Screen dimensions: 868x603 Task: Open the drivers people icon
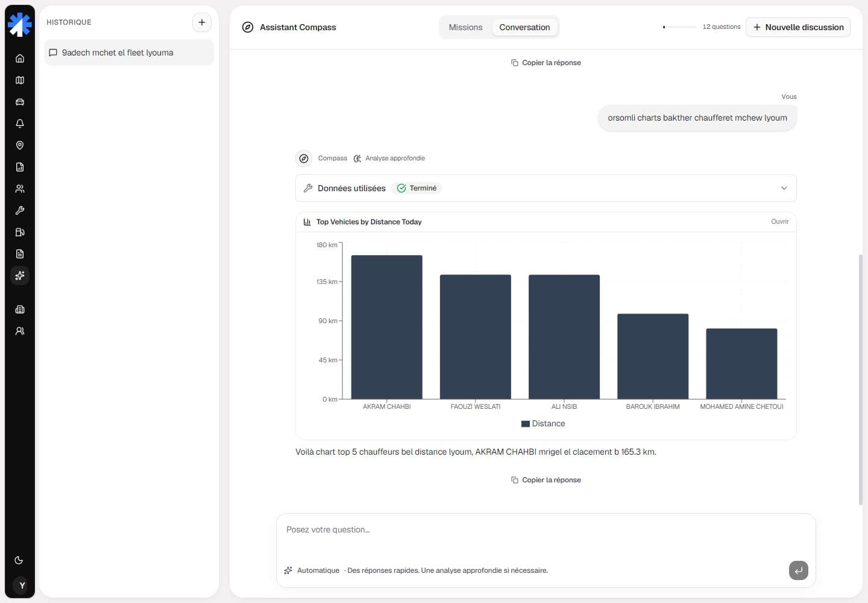20,189
